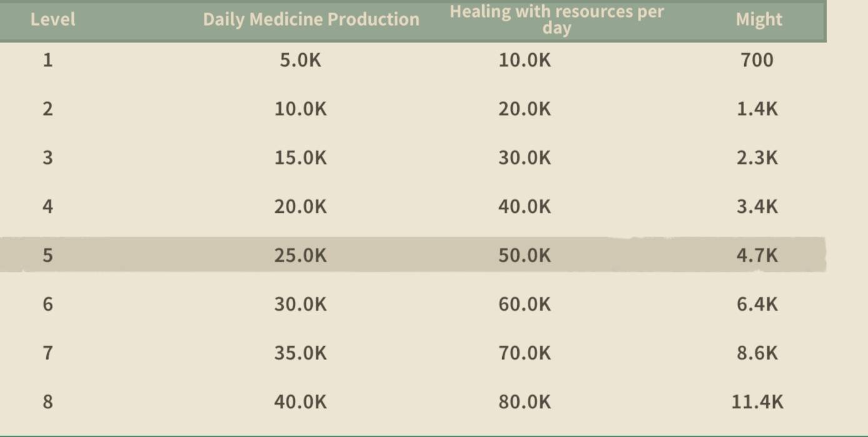This screenshot has width=868, height=437.
Task: Click the Might column header
Action: 759,19
